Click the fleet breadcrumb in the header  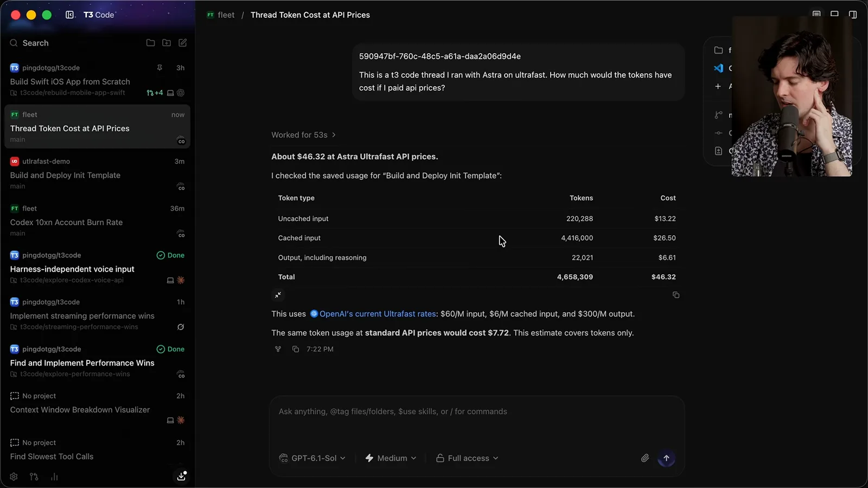(221, 15)
